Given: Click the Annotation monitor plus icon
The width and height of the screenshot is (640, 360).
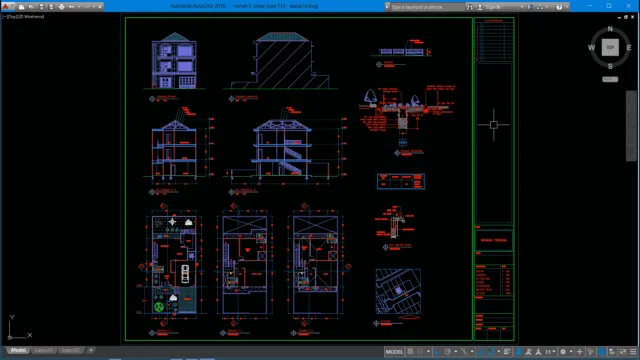Looking at the screenshot, I should point(580,352).
